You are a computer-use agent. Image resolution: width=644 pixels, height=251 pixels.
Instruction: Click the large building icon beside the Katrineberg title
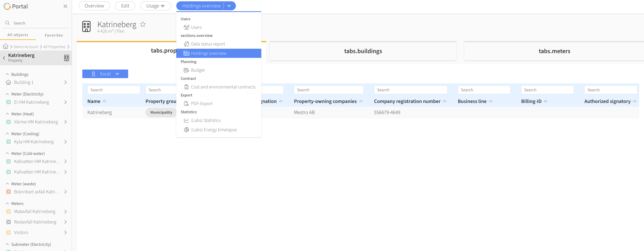(87, 27)
